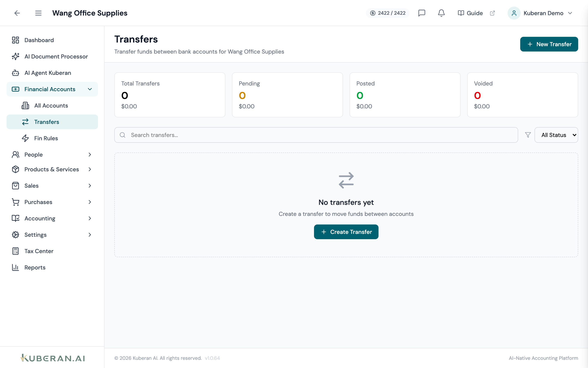
Task: Open Reports page
Action: pyautogui.click(x=52, y=267)
